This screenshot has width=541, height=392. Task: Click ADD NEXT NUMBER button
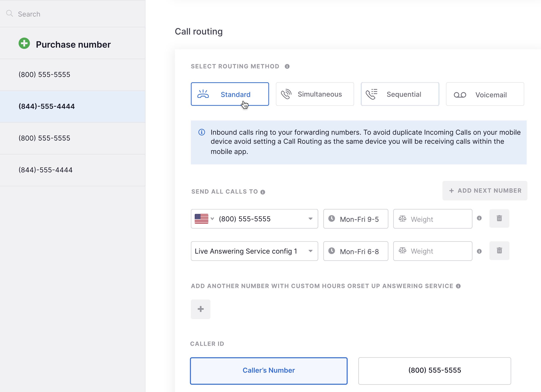[485, 190]
